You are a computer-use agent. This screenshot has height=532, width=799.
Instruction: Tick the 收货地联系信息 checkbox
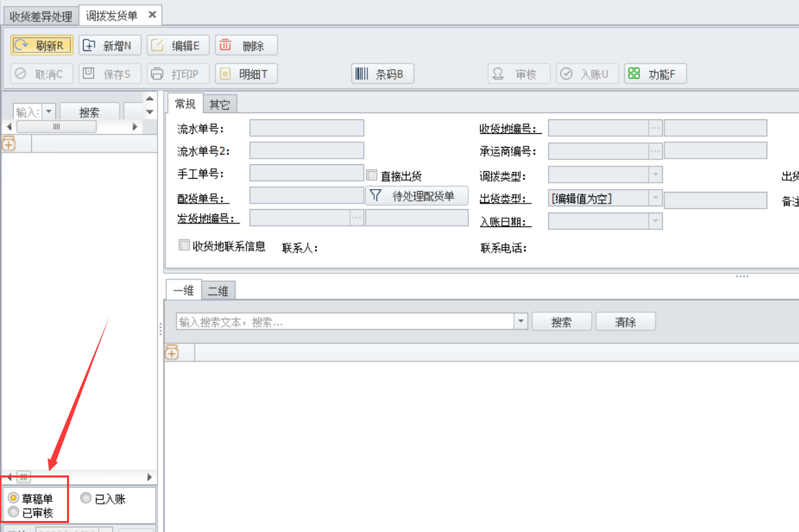point(184,246)
